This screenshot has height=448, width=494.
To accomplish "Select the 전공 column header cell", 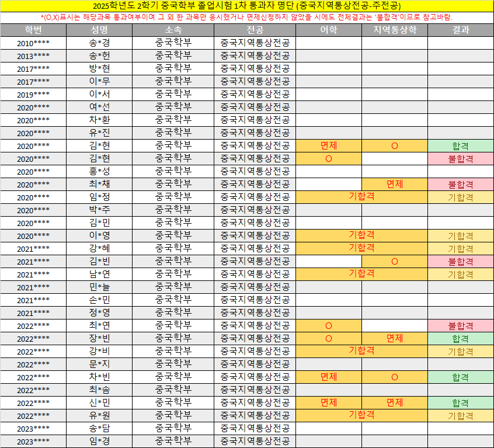I will pyautogui.click(x=255, y=30).
